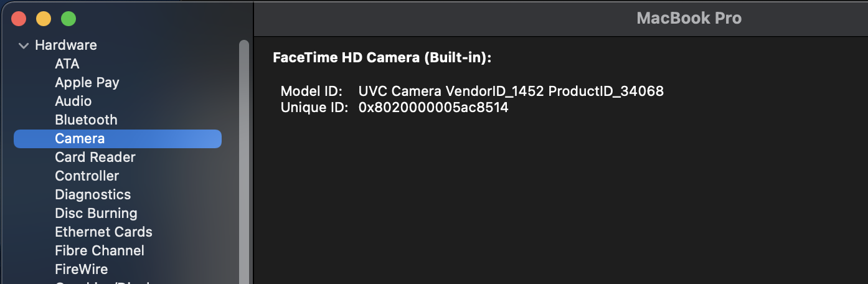Viewport: 868px width, 284px height.
Task: Open the Bluetooth hardware entry
Action: point(86,120)
